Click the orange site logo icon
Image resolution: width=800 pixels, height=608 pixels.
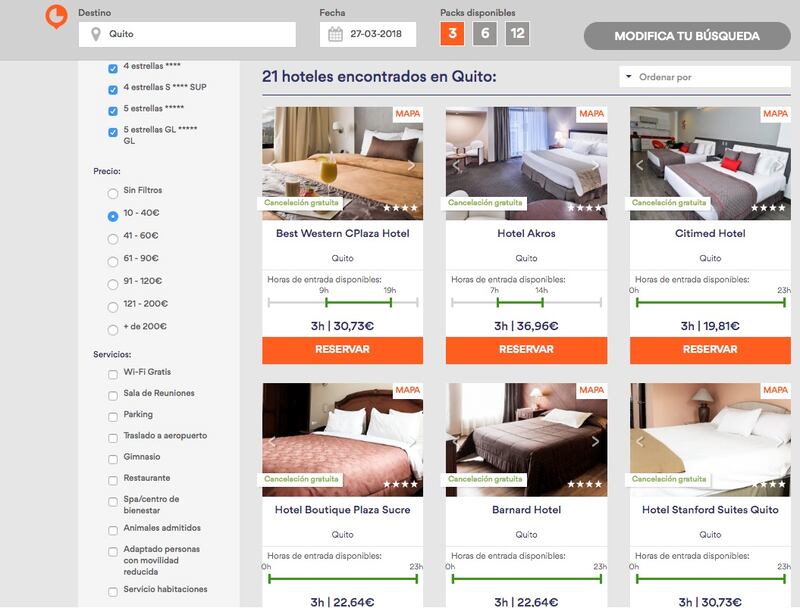56,17
